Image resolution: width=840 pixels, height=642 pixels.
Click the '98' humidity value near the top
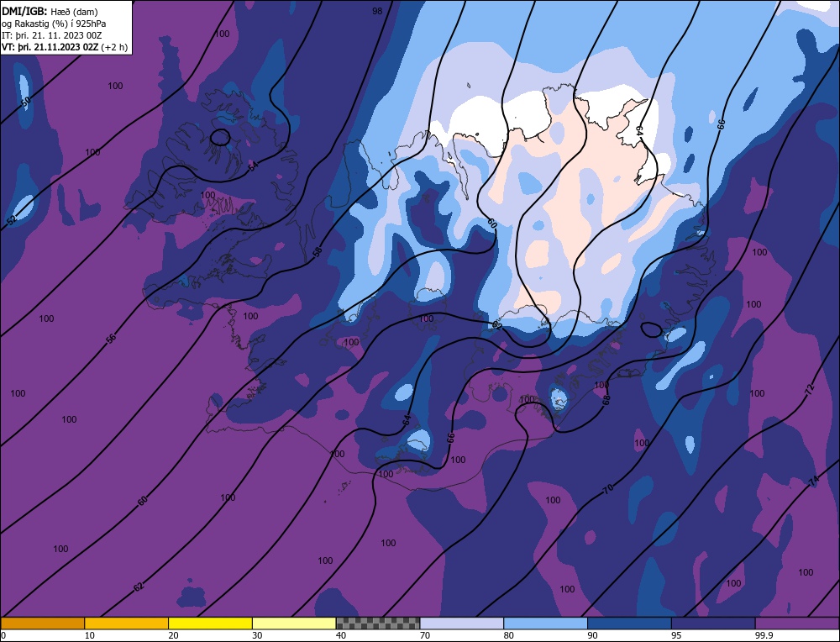378,11
